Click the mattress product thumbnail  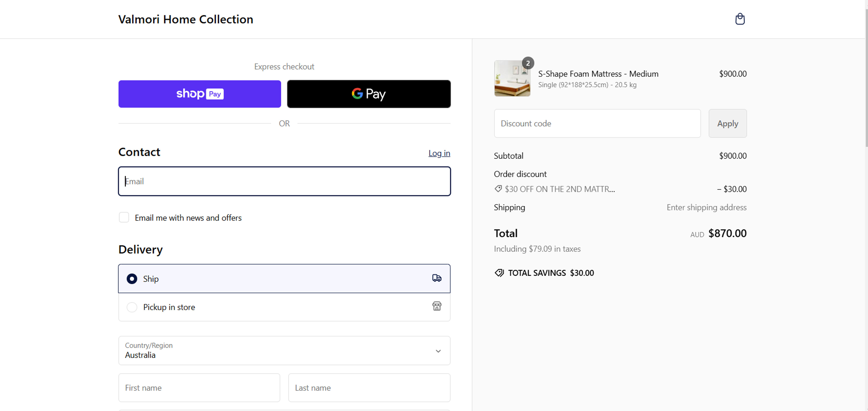tap(512, 78)
